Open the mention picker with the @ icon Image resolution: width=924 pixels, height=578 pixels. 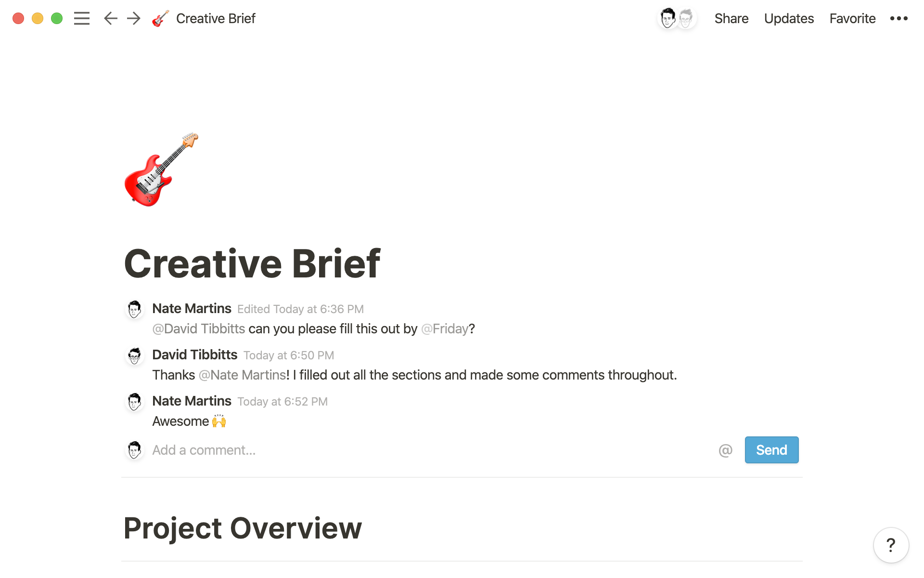725,449
